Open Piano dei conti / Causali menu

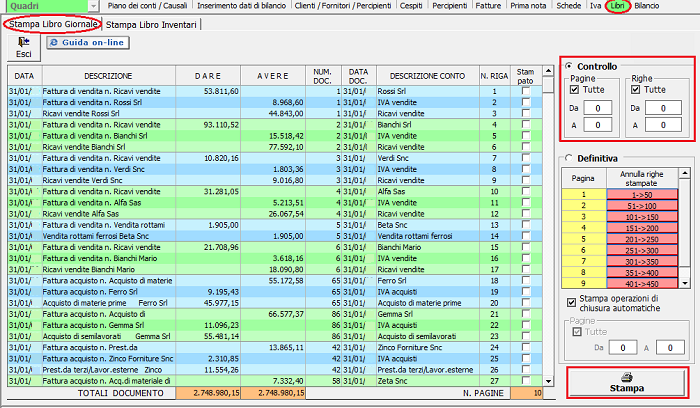147,6
